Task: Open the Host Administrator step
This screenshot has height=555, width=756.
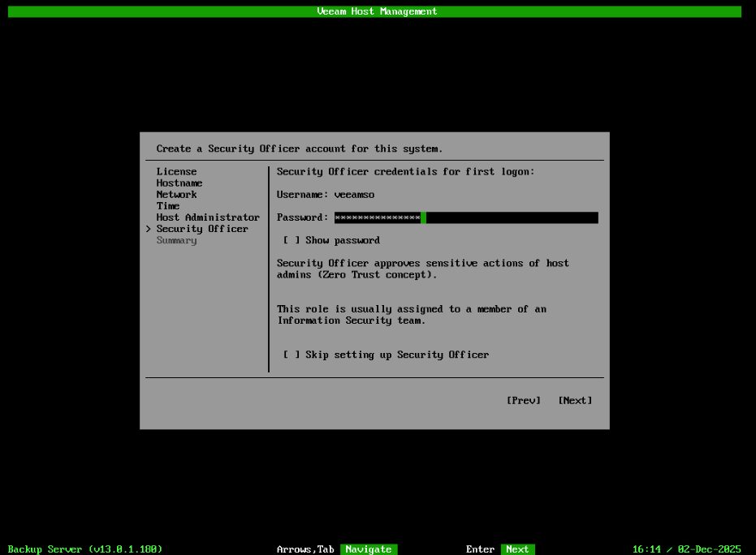Action: [x=208, y=217]
